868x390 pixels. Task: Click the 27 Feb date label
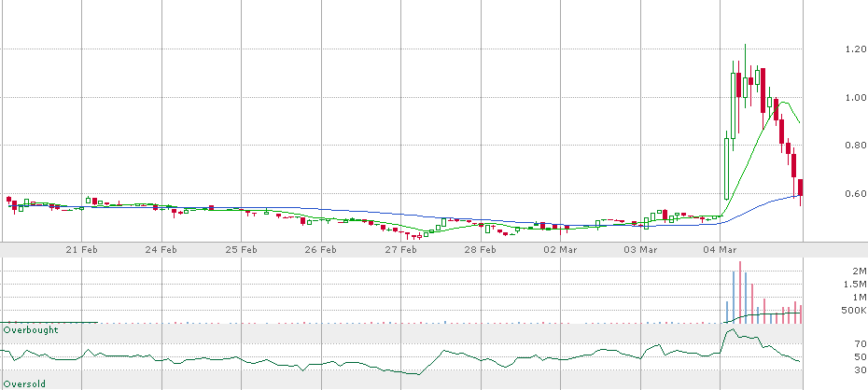(x=400, y=249)
